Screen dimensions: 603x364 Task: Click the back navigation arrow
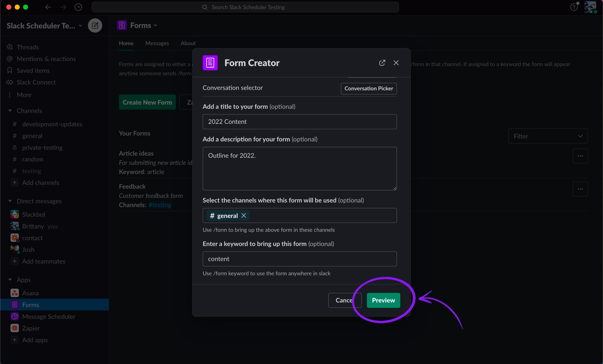[x=48, y=7]
